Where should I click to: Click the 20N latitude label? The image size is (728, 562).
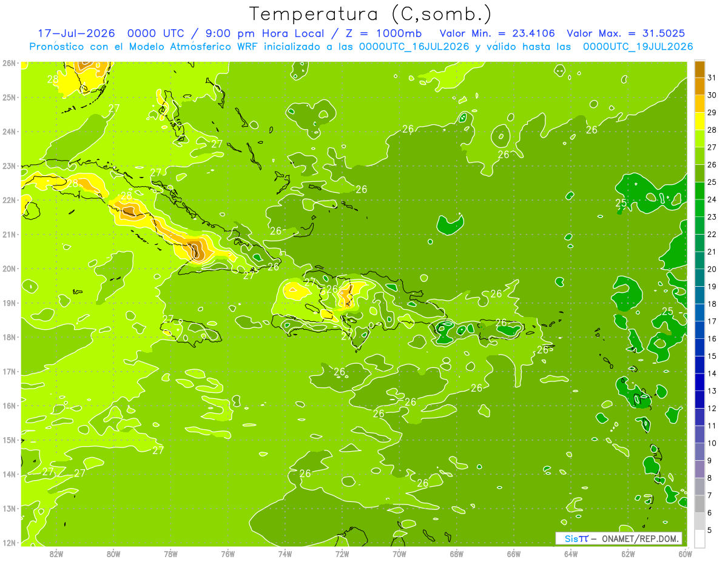(10, 269)
